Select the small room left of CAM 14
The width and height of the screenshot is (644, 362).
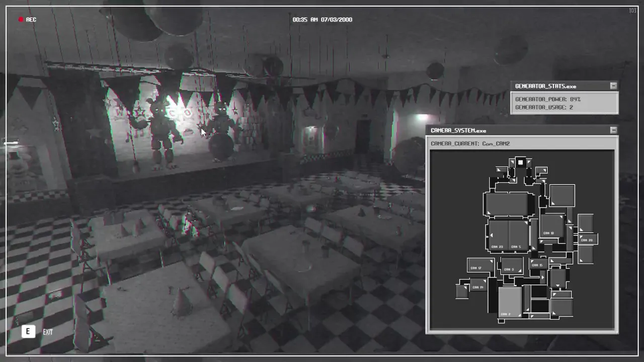coord(462,292)
